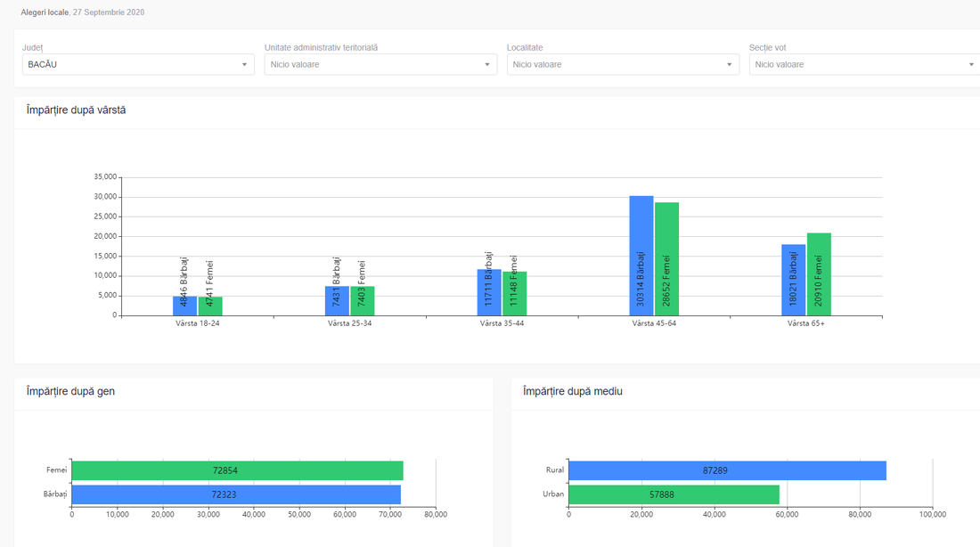This screenshot has width=980, height=547.
Task: Click the green Femei bar for Vârsta 18-24
Action: [x=210, y=306]
